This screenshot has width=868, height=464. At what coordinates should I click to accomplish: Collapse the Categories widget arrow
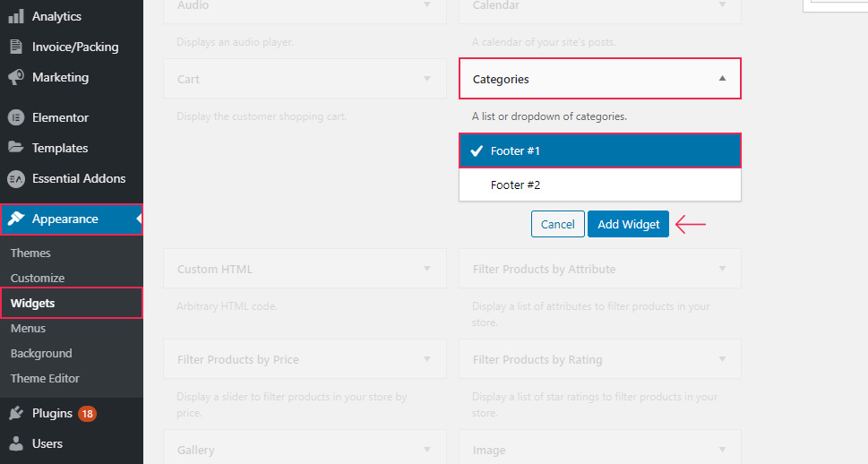(x=723, y=79)
